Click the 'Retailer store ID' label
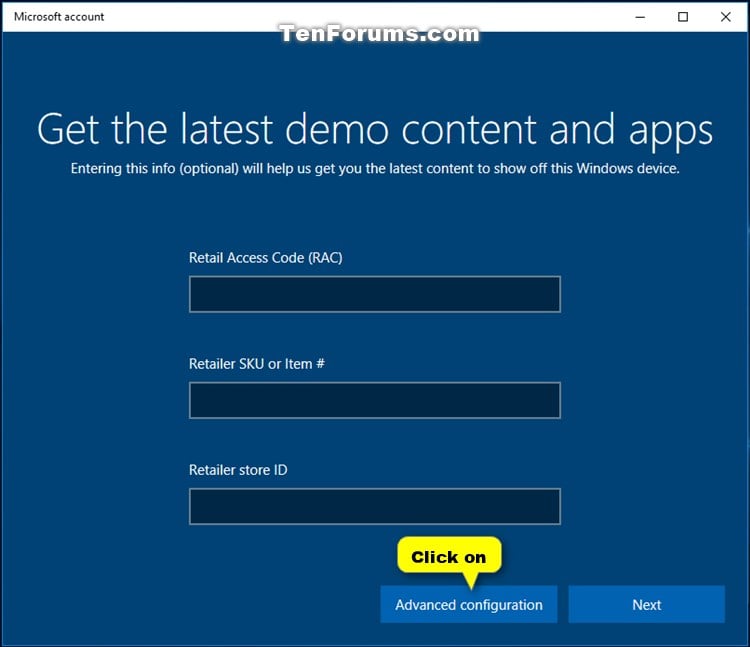The image size is (750, 647). pos(238,470)
